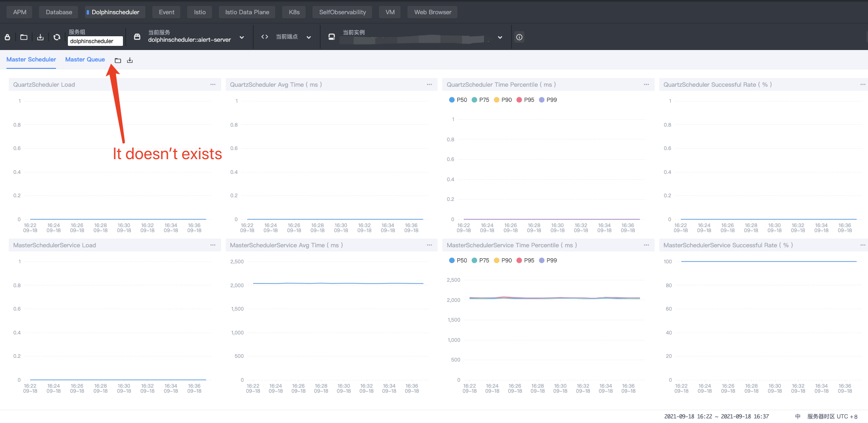Open the Istio Data Plane tab

click(x=247, y=12)
